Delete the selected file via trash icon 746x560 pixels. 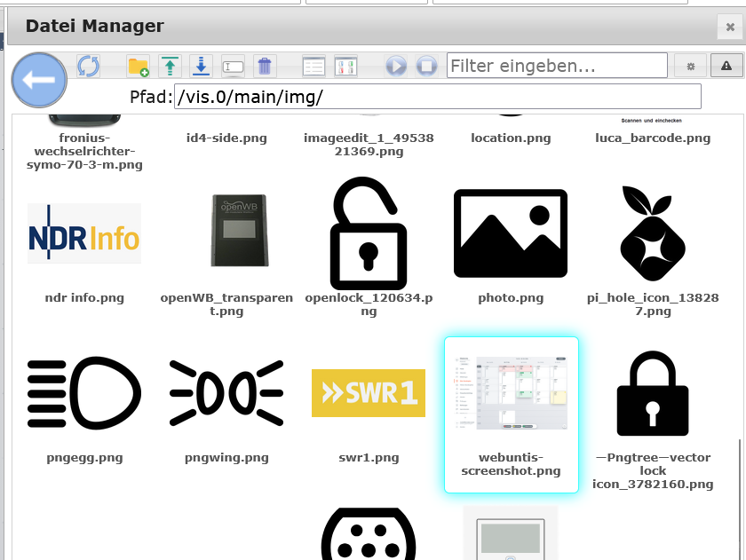point(265,66)
